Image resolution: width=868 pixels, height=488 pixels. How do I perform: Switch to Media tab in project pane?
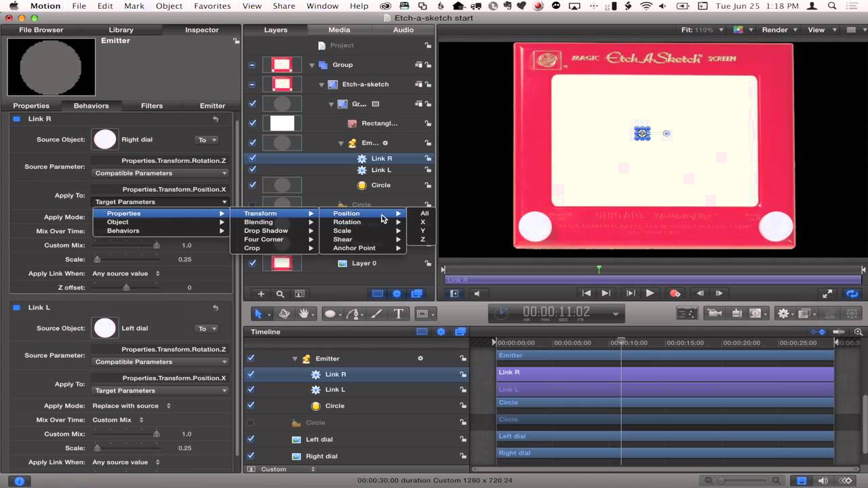[339, 30]
